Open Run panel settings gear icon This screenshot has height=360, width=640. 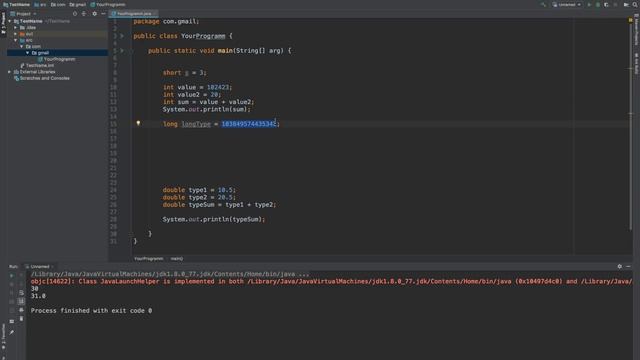coord(620,266)
